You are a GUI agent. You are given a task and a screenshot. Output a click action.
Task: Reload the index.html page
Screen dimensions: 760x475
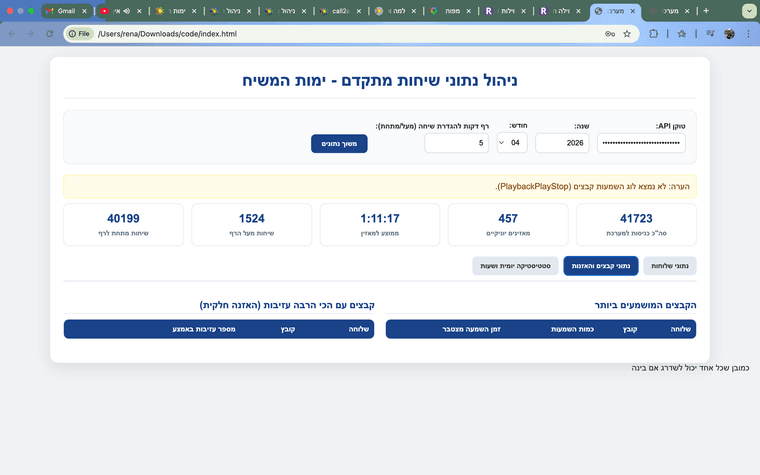click(x=49, y=33)
